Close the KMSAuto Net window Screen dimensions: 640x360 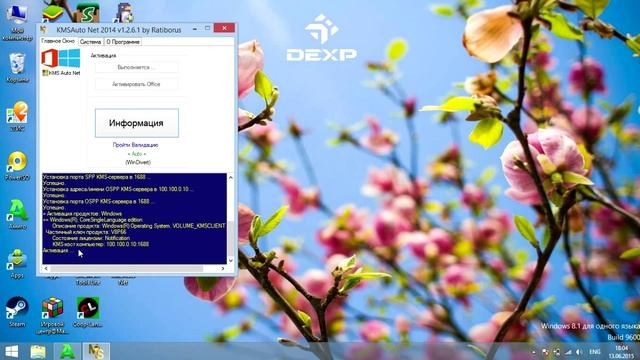[224, 28]
